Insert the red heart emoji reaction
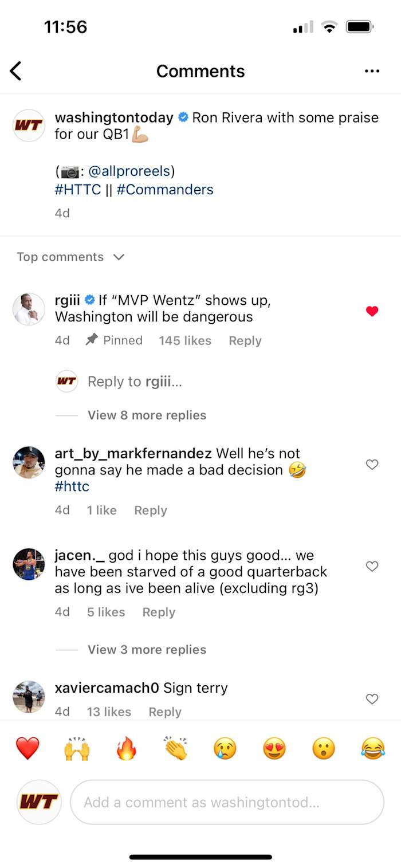 coord(27,748)
